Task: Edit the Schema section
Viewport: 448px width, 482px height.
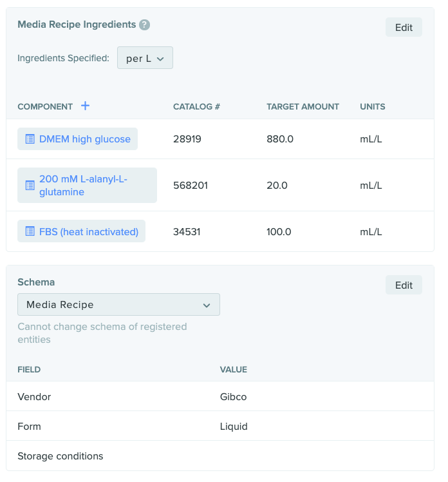Action: 404,285
